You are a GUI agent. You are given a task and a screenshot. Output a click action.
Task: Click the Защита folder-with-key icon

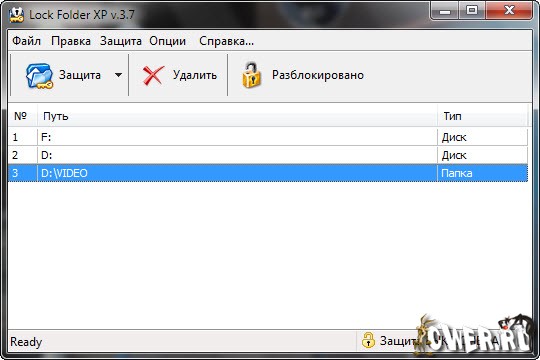tap(39, 75)
